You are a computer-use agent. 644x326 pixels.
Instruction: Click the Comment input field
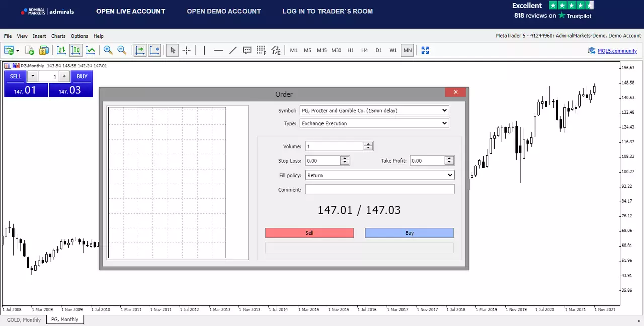coord(380,190)
